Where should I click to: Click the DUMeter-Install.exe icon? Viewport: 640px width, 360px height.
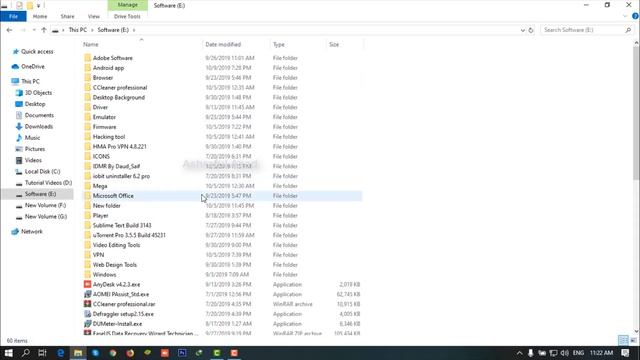(87, 324)
